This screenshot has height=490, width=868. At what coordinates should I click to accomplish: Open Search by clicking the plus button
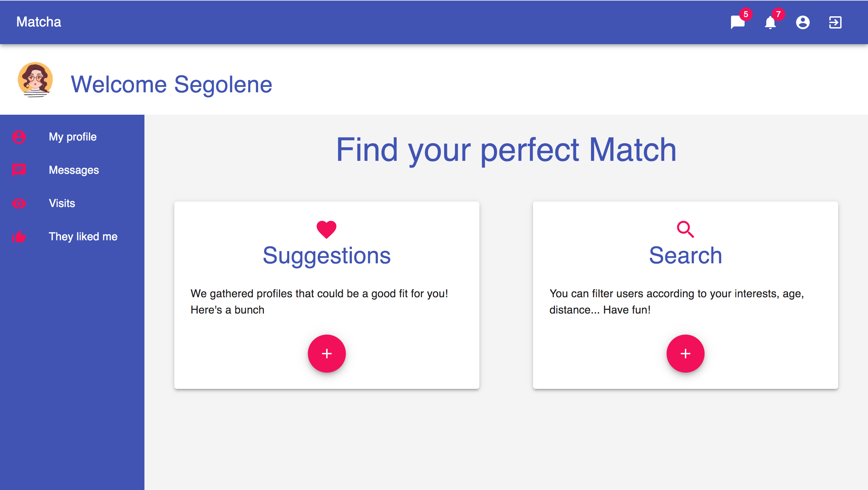click(x=686, y=353)
